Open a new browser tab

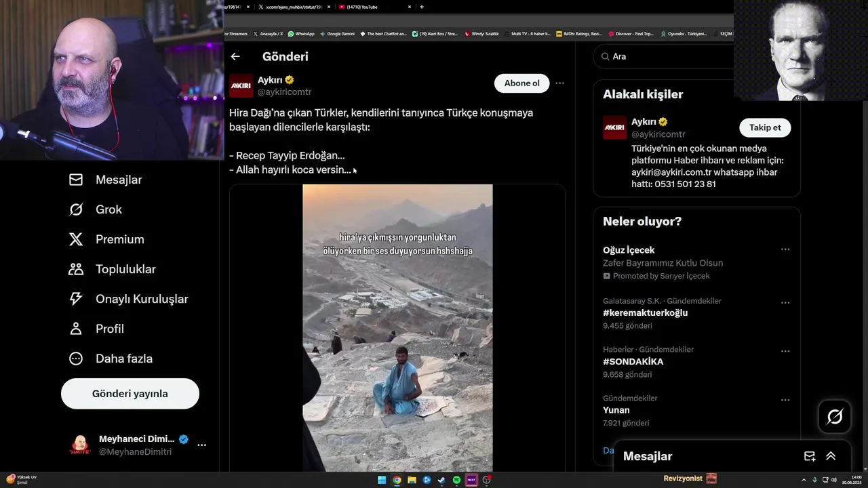[422, 7]
